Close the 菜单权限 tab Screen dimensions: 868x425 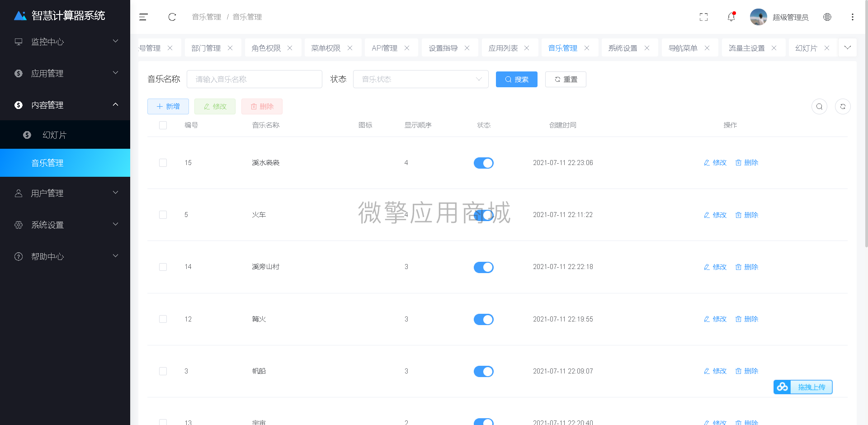[350, 48]
